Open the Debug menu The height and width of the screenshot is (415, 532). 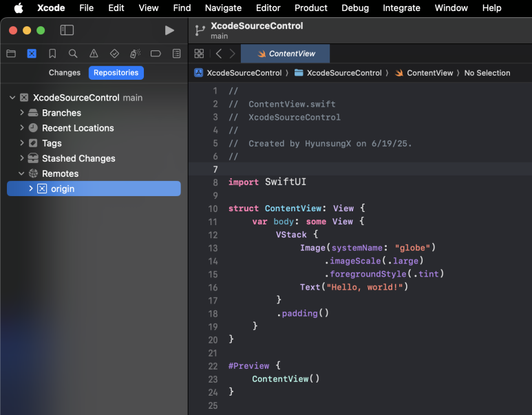coord(355,8)
